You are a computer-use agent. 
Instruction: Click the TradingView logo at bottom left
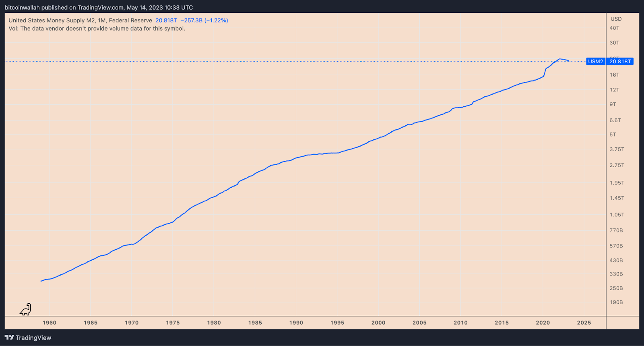point(28,338)
